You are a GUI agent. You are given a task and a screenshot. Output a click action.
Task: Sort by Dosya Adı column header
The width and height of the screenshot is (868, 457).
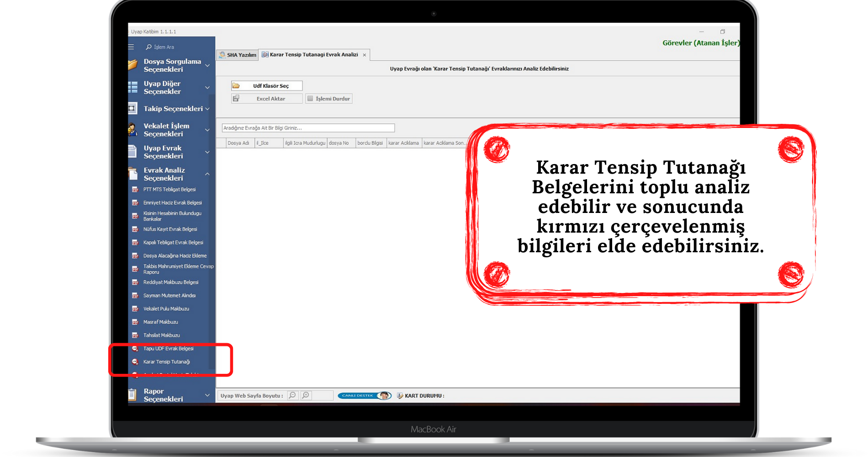coord(240,143)
